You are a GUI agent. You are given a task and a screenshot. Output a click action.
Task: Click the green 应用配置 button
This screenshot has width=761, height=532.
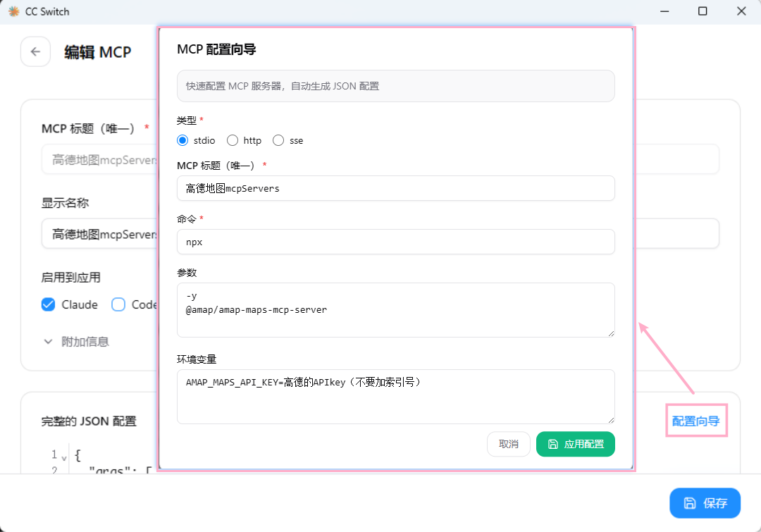point(575,444)
